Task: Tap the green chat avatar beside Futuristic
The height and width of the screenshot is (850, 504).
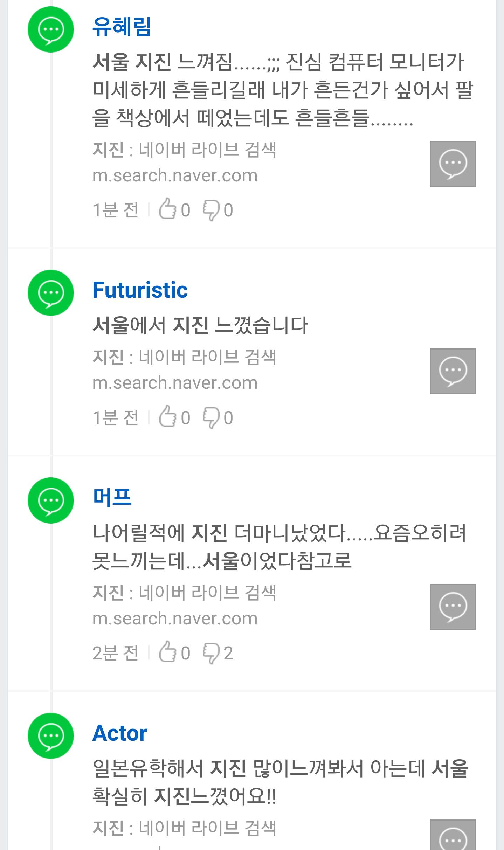Action: point(51,293)
